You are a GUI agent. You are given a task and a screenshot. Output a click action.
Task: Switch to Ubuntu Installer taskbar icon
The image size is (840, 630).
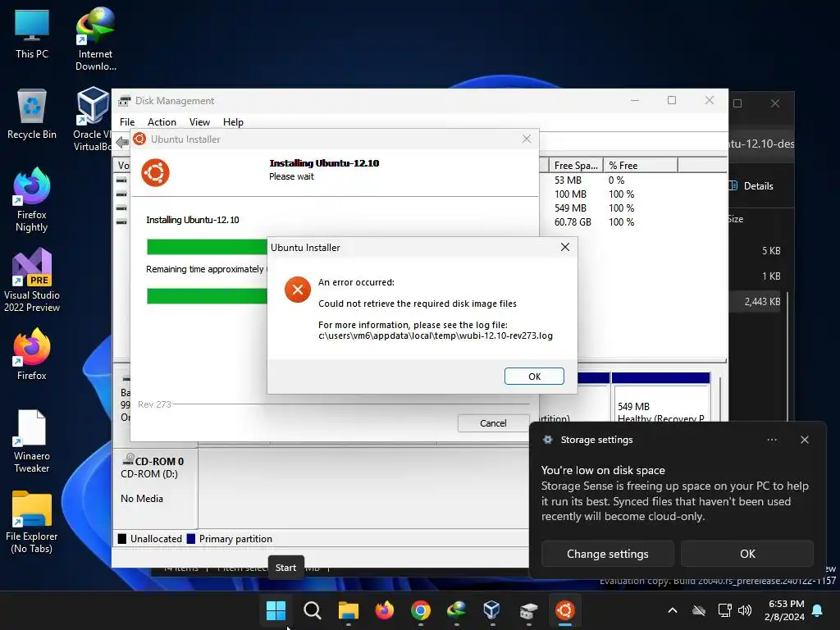pyautogui.click(x=564, y=610)
